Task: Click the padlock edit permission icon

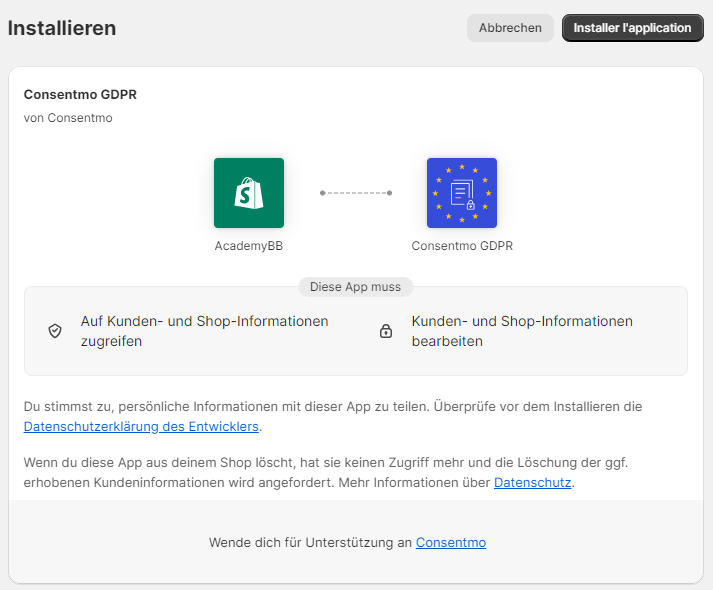Action: pos(386,331)
